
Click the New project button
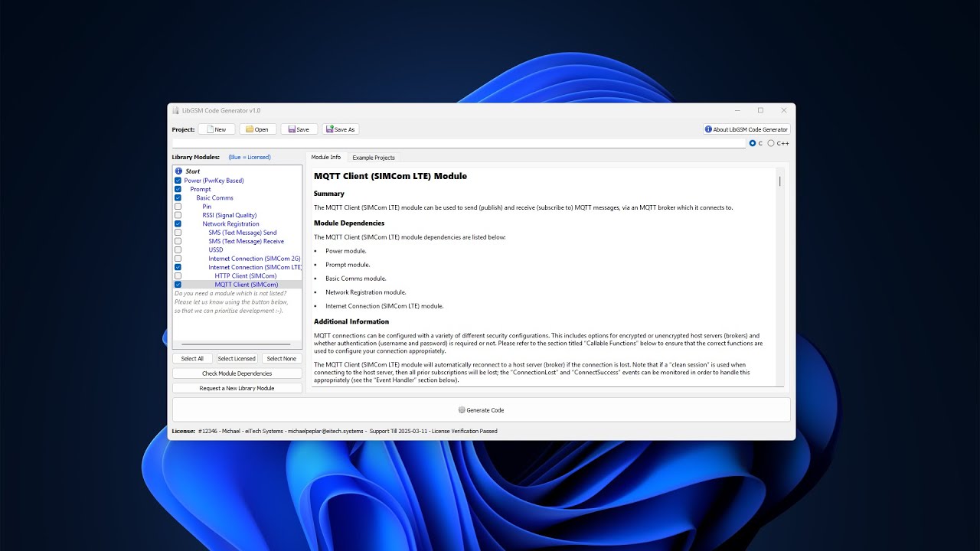point(217,129)
